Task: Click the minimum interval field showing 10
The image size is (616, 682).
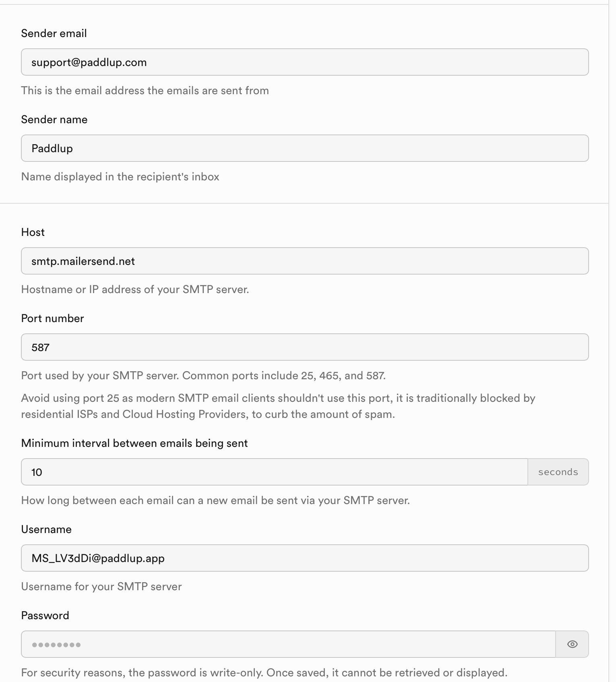Action: point(274,472)
